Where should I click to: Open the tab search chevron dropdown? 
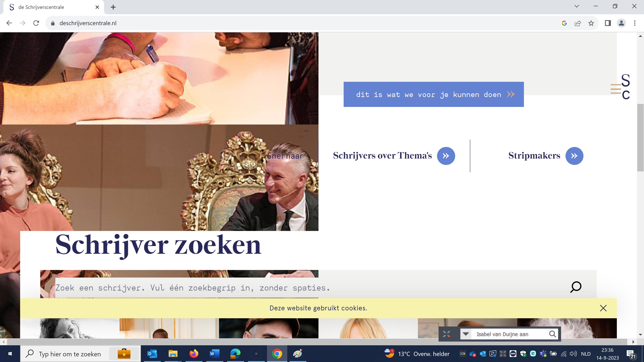(x=577, y=7)
